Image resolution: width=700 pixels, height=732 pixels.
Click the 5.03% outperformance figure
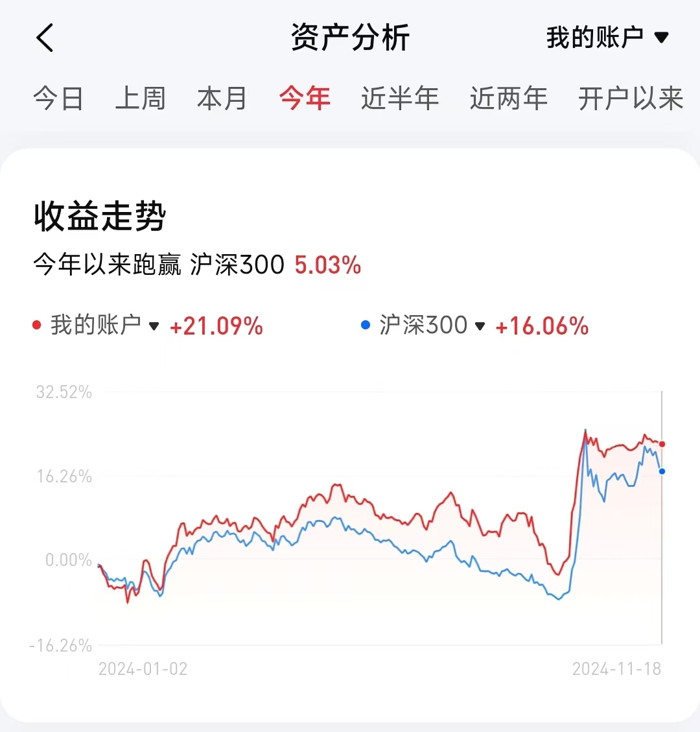click(328, 265)
